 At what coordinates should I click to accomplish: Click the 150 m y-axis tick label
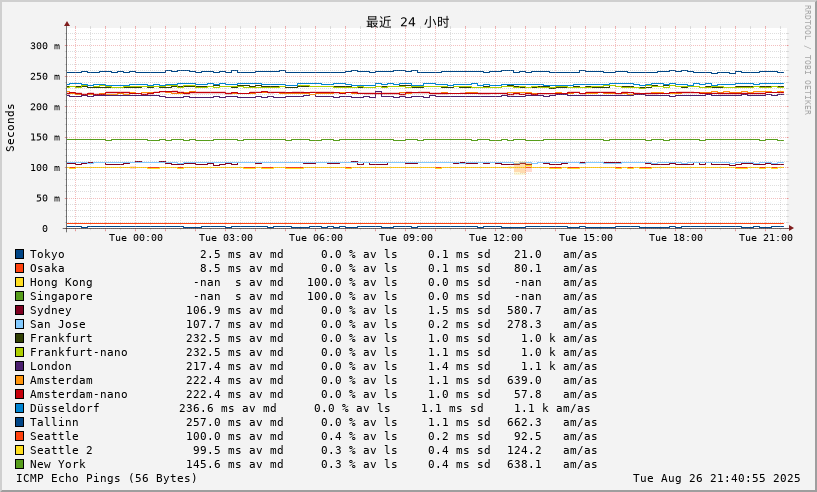tap(45, 138)
